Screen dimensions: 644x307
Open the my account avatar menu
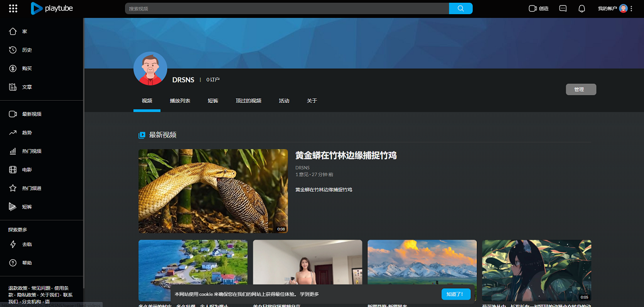(x=623, y=8)
